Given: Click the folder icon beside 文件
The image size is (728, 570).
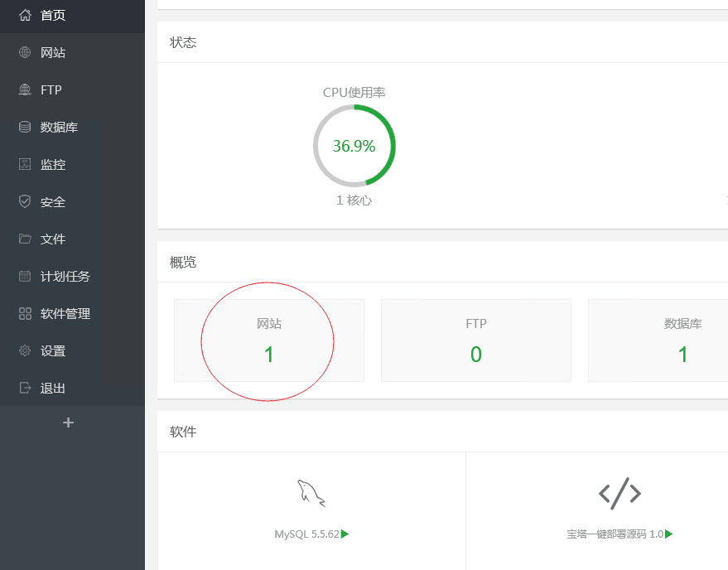Looking at the screenshot, I should (x=25, y=239).
